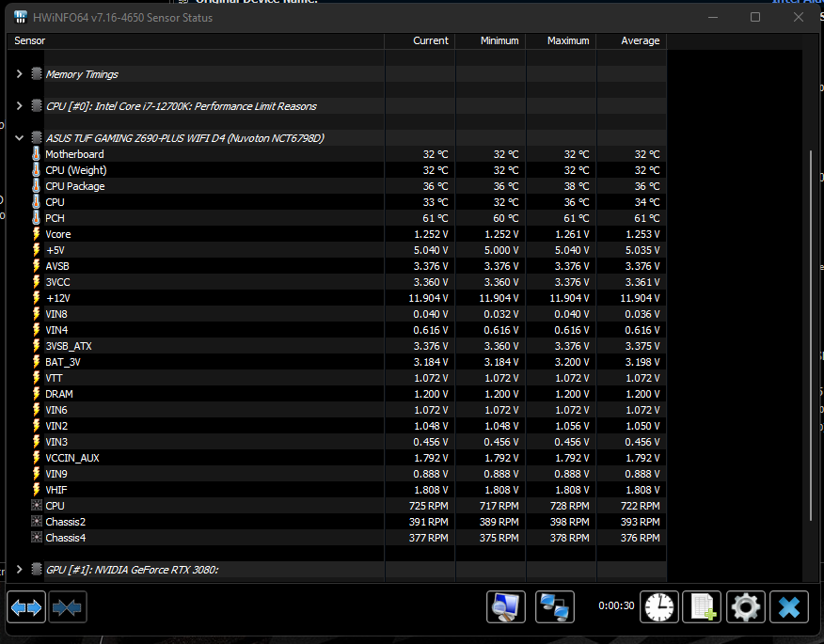The image size is (824, 644).
Task: Select the VIN6 sensor row label
Action: tap(56, 410)
